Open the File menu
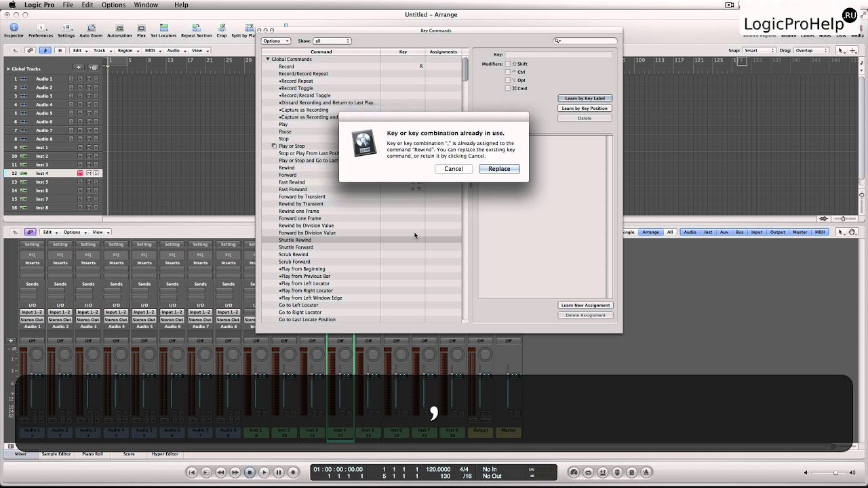Image resolution: width=868 pixels, height=488 pixels. click(68, 5)
